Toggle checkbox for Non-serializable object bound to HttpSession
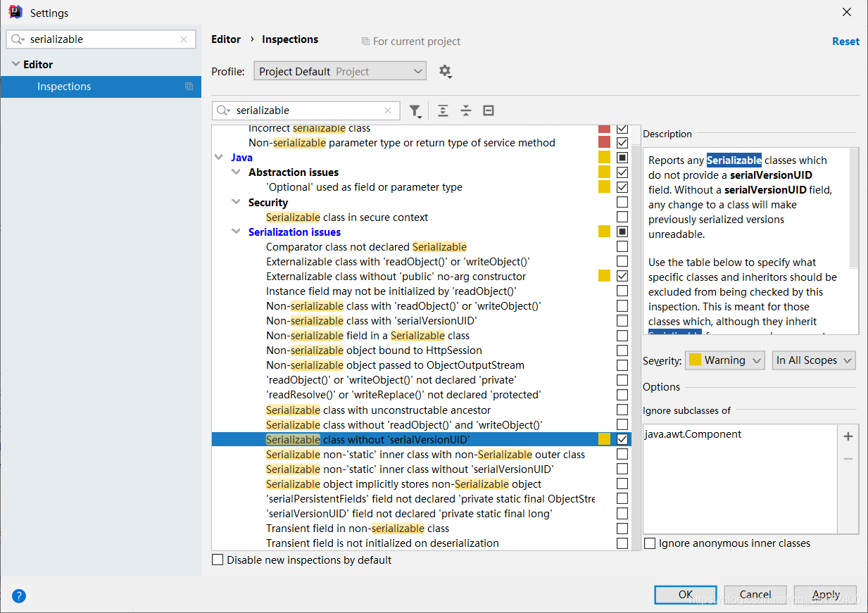The image size is (868, 613). 622,350
